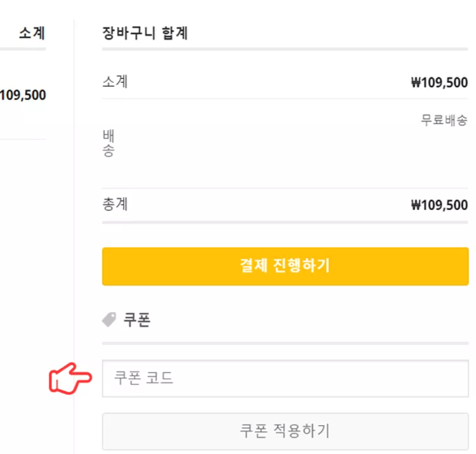The height and width of the screenshot is (454, 476).
Task: Click the yellow 결제 진행하기 button
Action: pos(285,266)
